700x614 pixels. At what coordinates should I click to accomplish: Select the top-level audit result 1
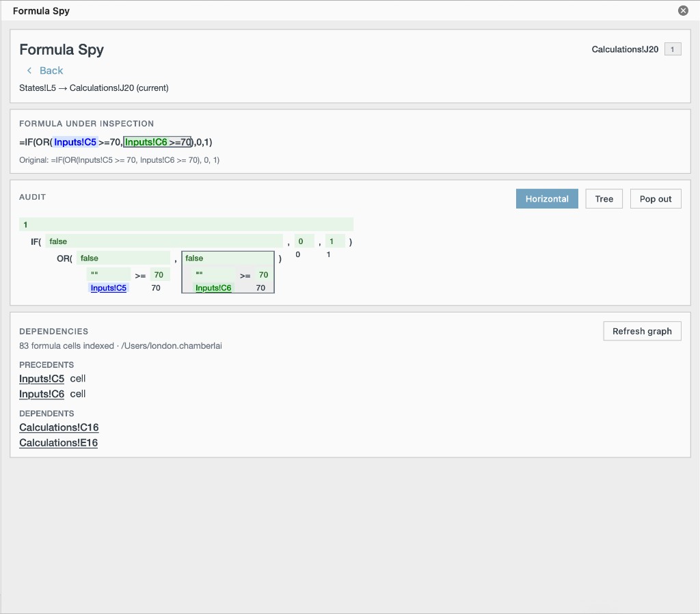(186, 225)
